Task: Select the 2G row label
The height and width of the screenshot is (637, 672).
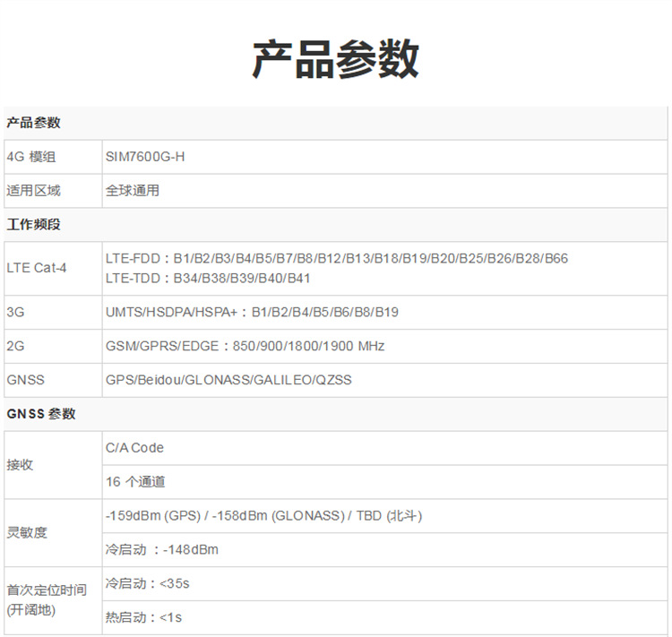Action: pos(15,346)
